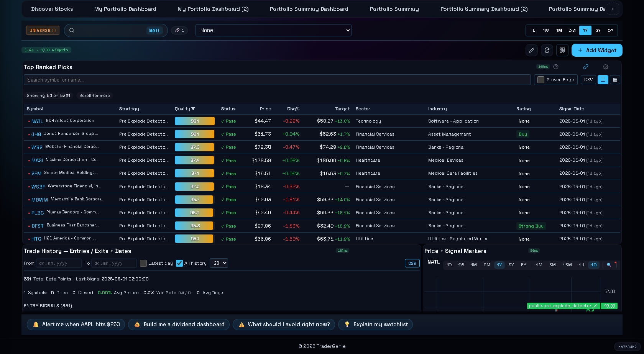This screenshot has width=644, height=354.
Task: Click the link icon in Top Ranked Picks
Action: 586,67
